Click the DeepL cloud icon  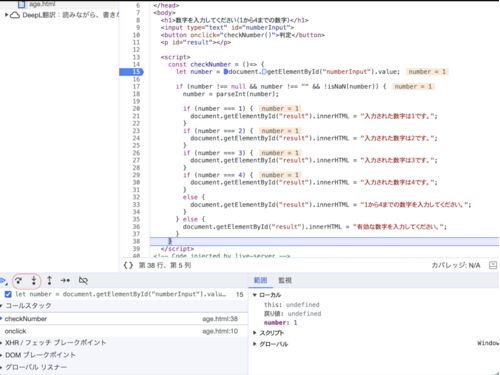tap(15, 15)
